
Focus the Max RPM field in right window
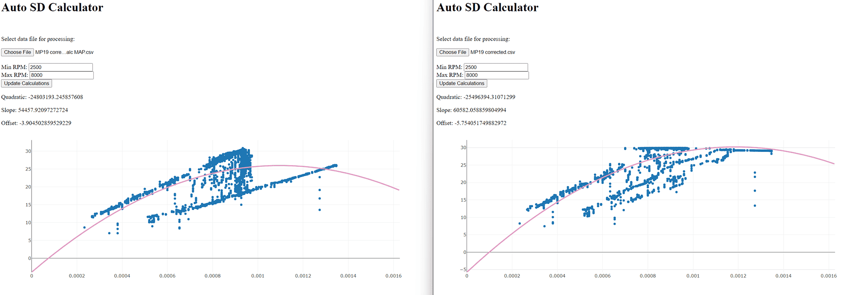(x=497, y=75)
